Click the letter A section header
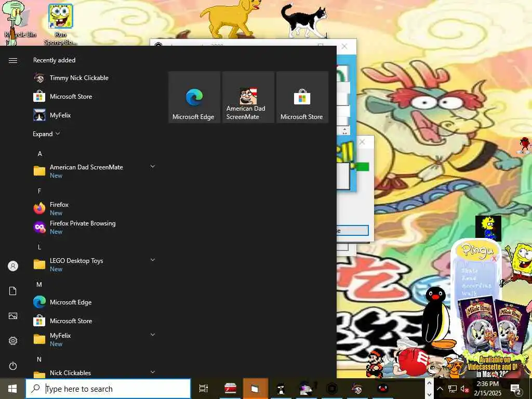 pos(39,154)
